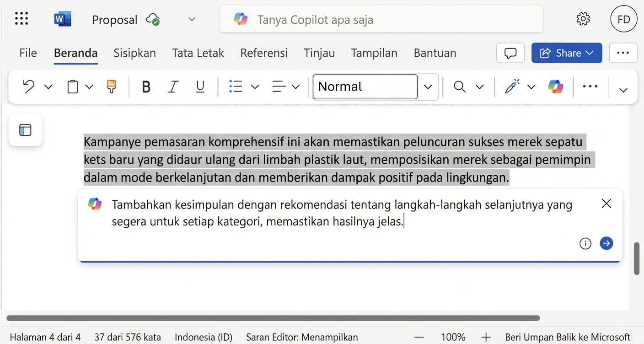Toggle underline formatting
The width and height of the screenshot is (644, 344).
tap(200, 86)
